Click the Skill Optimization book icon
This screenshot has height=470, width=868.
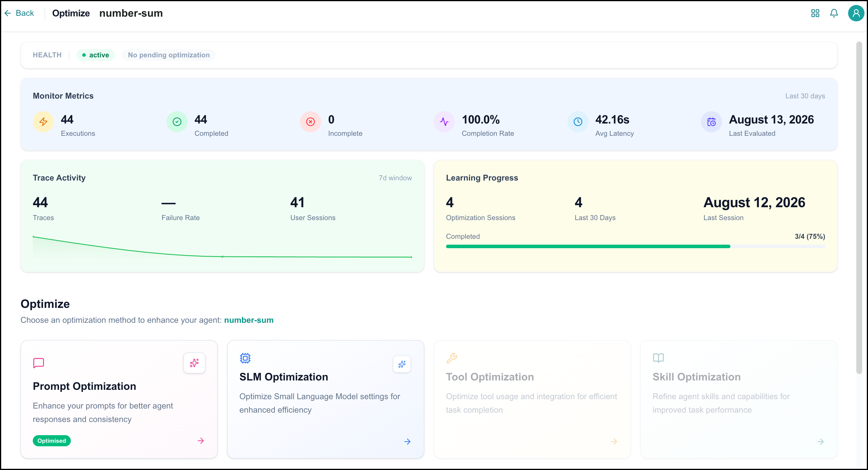658,358
